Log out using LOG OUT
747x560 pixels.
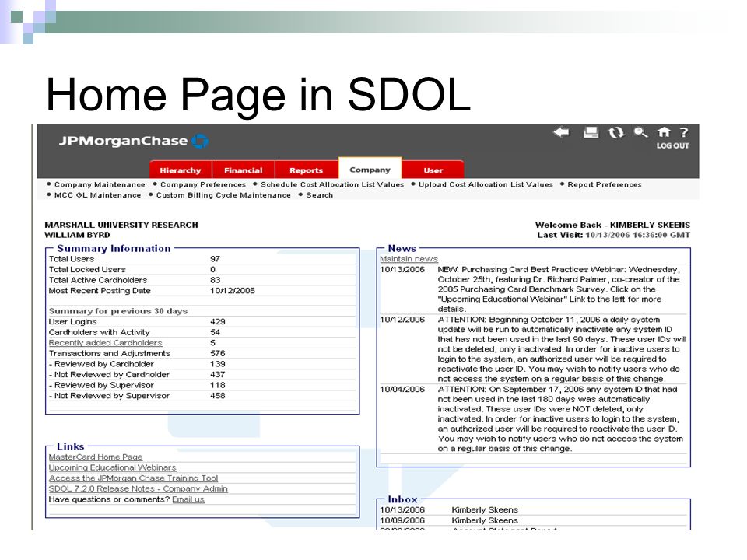[672, 145]
